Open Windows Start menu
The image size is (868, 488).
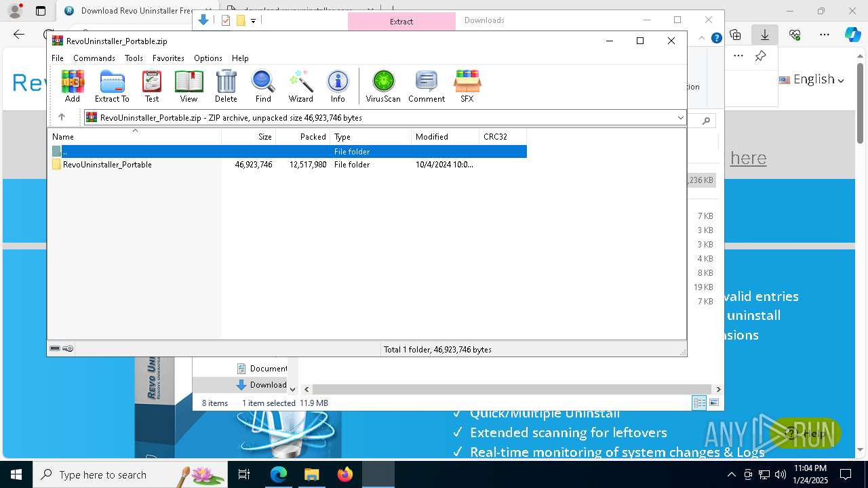click(x=16, y=474)
